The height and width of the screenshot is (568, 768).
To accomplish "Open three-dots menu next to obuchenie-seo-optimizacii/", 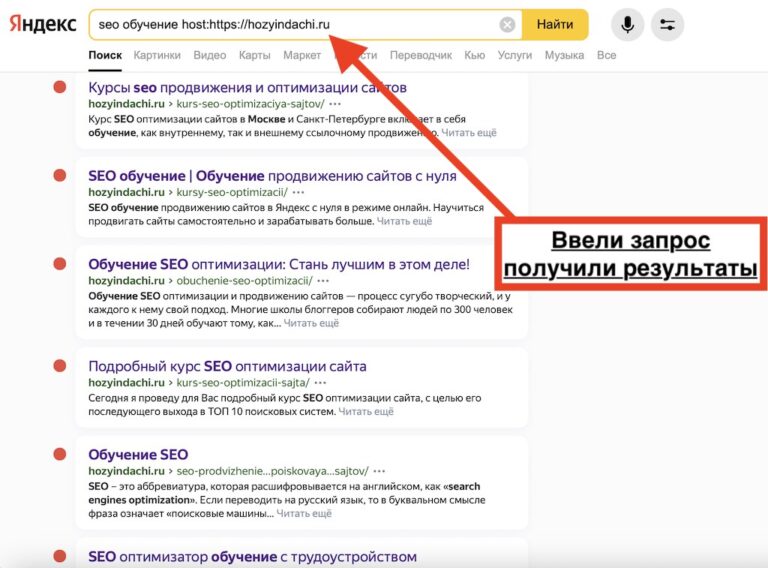I will click(x=323, y=281).
